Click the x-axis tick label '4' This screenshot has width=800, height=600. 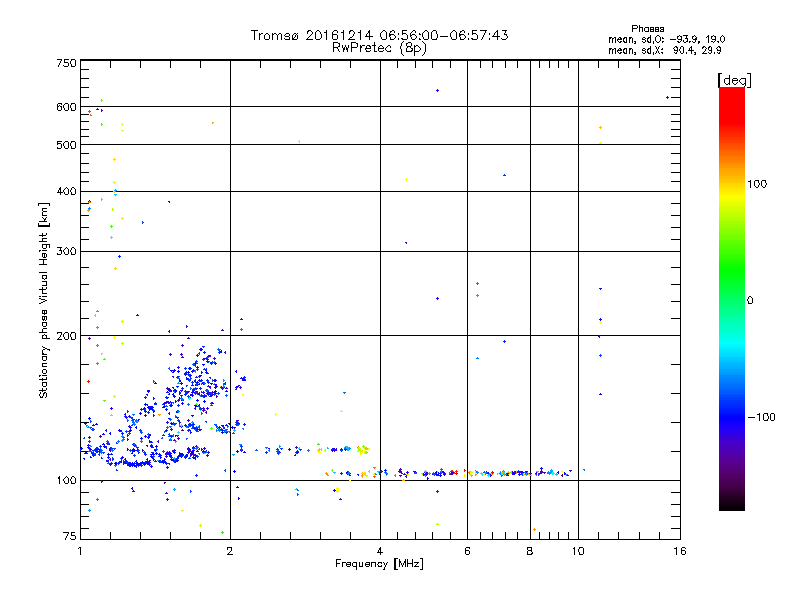[x=380, y=551]
